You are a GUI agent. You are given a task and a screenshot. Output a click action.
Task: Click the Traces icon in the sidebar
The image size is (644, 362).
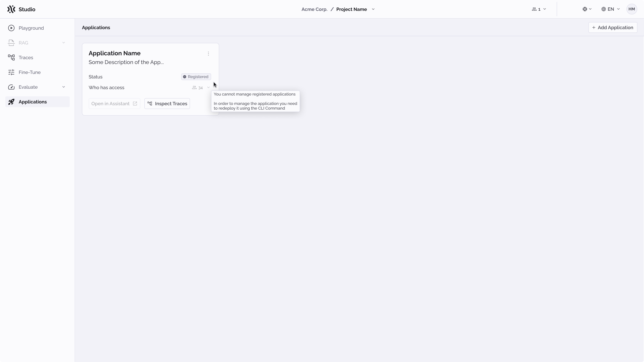click(12, 57)
